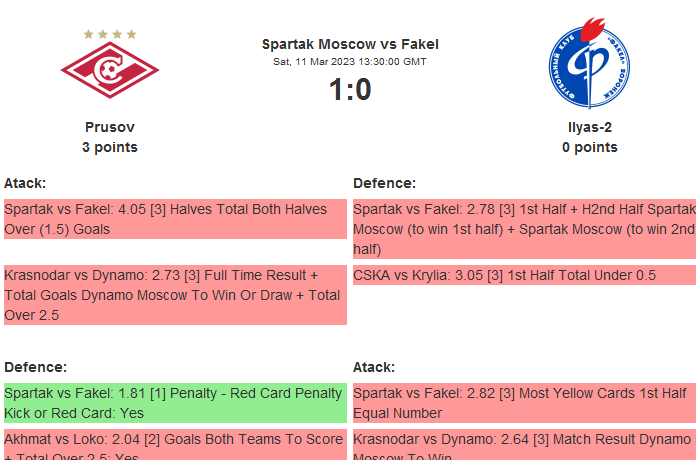Select the match date Sat, 11 Mar 2023
Image resolution: width=700 pixels, height=460 pixels.
point(350,62)
